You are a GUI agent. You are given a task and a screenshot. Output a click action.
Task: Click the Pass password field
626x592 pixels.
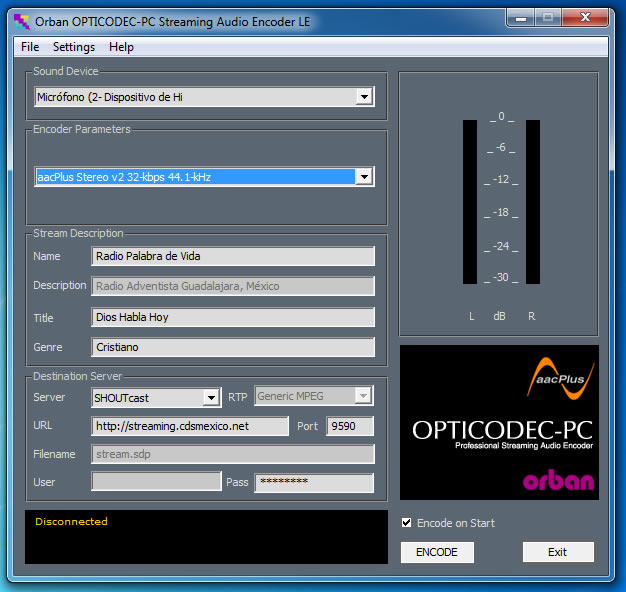314,483
